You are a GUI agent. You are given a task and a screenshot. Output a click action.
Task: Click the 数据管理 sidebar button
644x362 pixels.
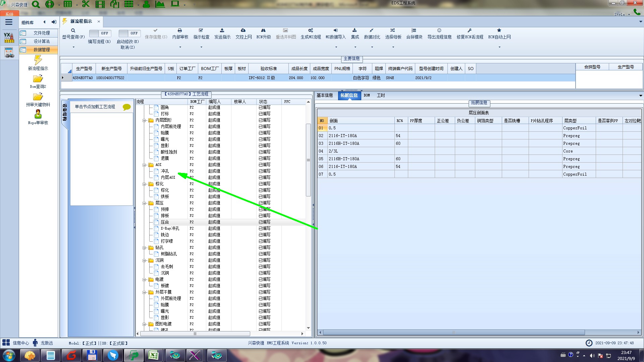coord(38,50)
